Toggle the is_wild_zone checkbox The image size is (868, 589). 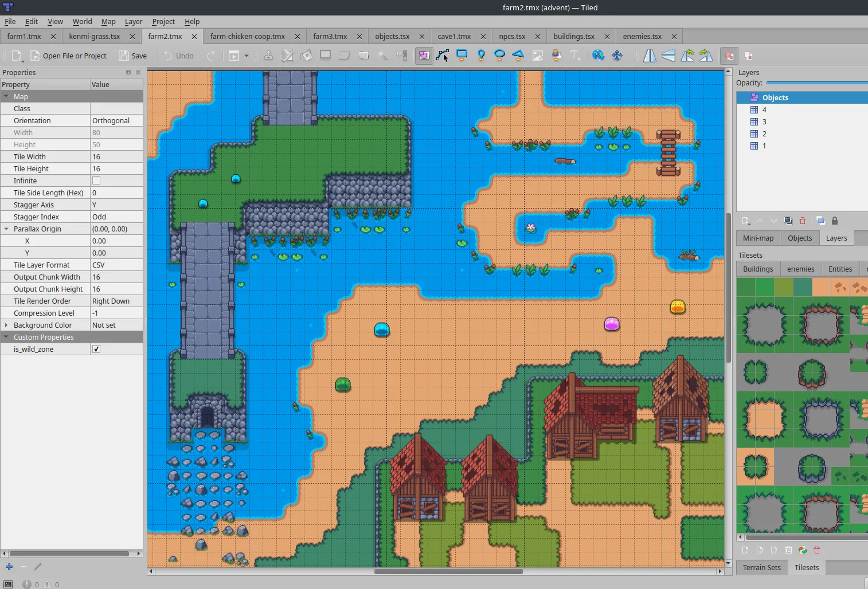pos(96,349)
